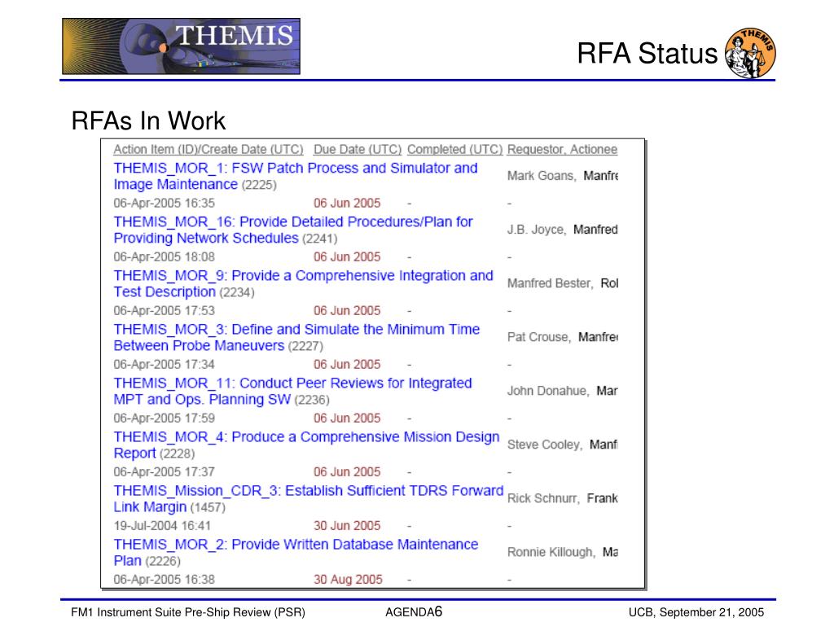
Task: Select create date 06-Apr-2005 18:08
Action: tap(164, 256)
